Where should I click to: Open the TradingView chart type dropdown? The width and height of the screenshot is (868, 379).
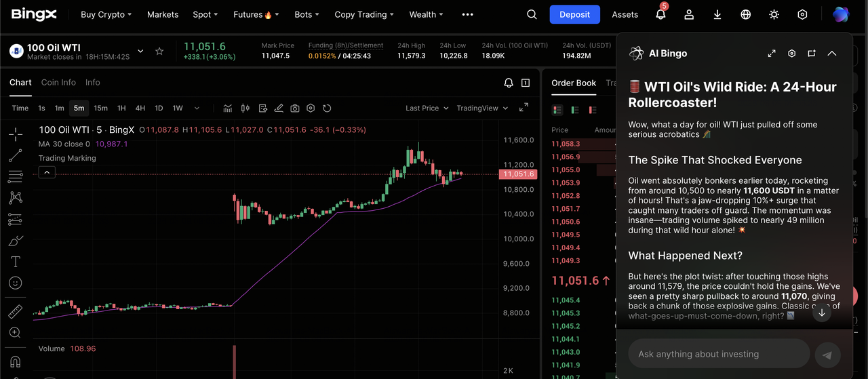pos(482,108)
